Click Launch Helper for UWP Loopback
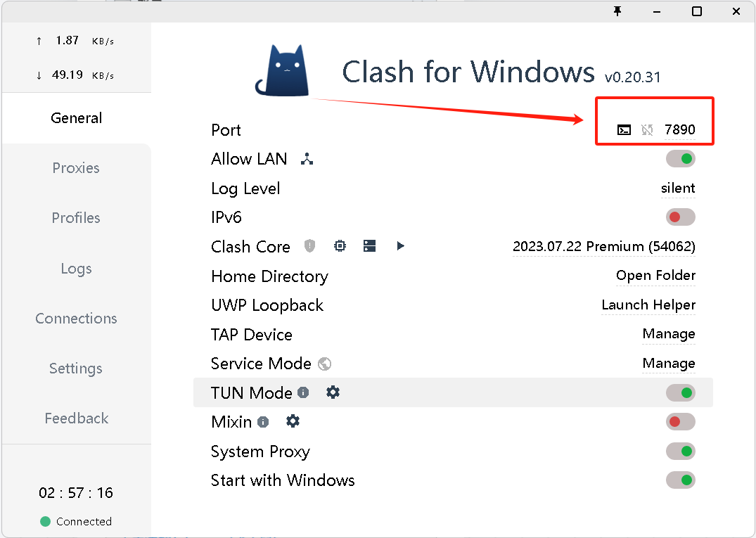 coord(648,305)
